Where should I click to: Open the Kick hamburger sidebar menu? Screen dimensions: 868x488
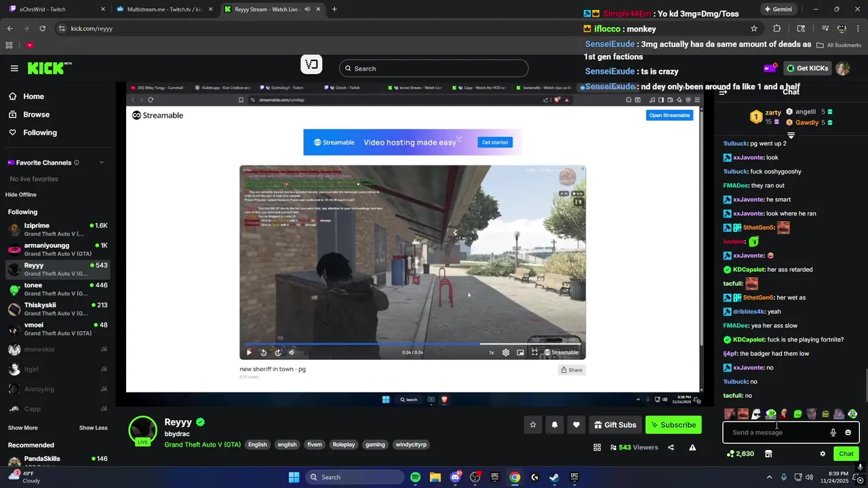14,68
